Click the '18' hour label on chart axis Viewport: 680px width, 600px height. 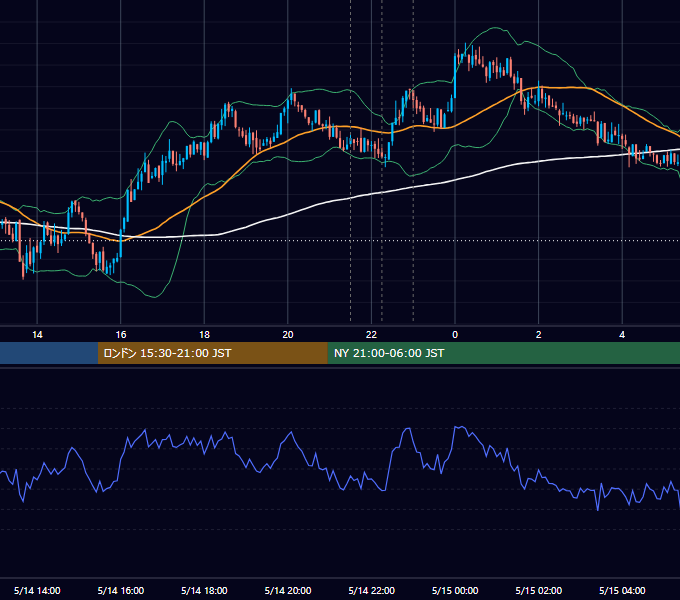pos(204,335)
